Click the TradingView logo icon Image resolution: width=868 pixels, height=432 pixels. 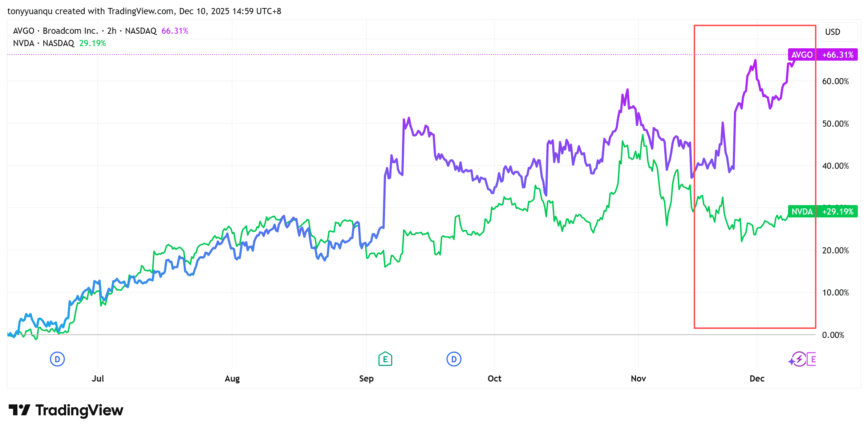[20, 410]
